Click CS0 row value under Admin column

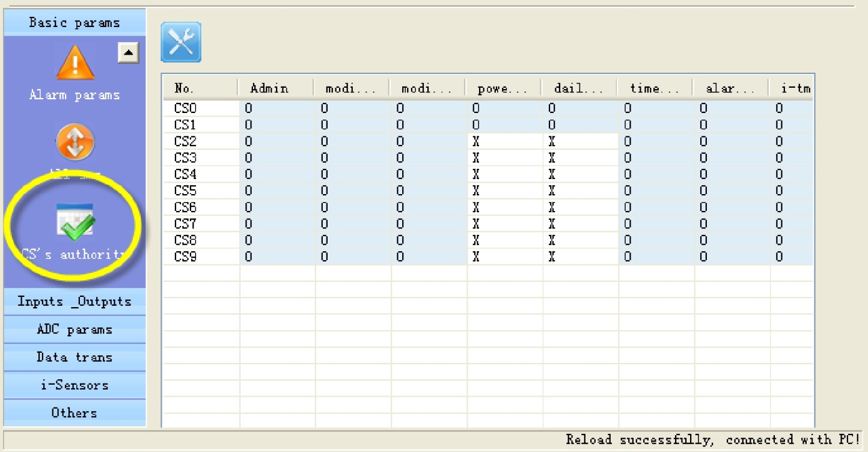pos(248,109)
